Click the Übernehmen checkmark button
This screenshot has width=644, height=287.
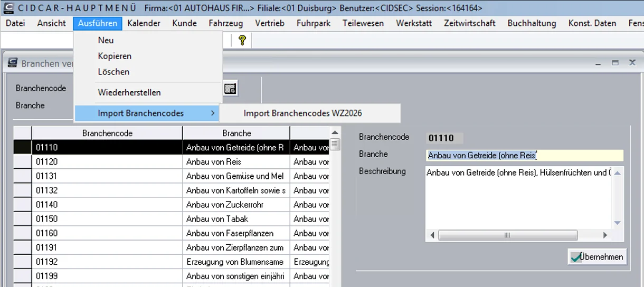597,257
